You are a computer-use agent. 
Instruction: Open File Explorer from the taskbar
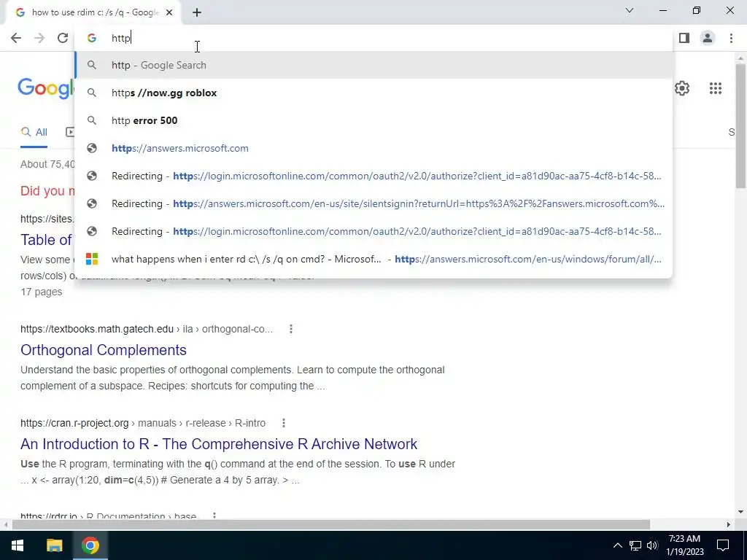pos(54,545)
